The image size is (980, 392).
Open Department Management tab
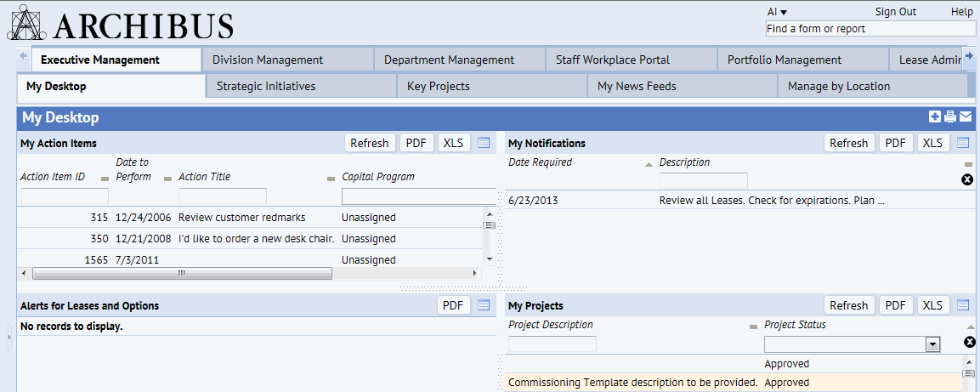[459, 60]
